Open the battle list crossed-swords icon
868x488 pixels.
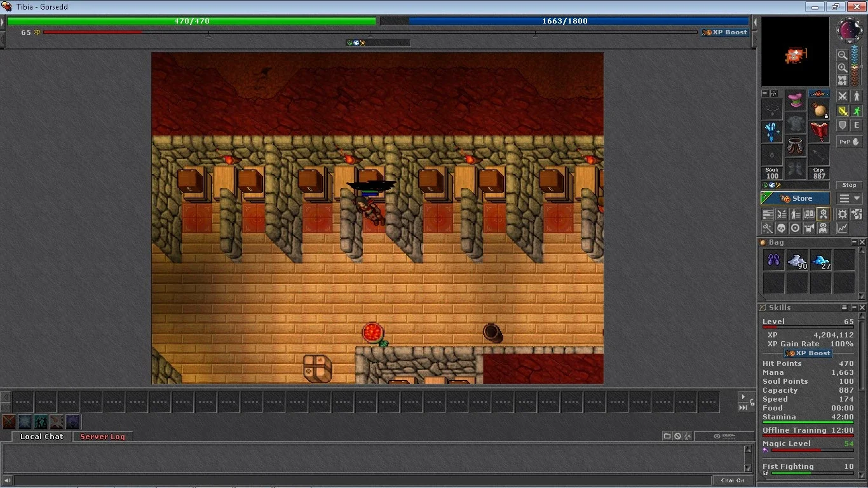point(782,214)
